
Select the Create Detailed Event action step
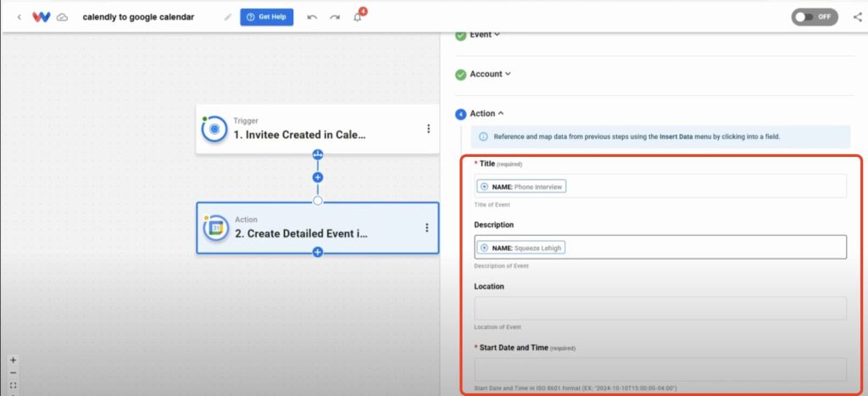click(x=318, y=227)
